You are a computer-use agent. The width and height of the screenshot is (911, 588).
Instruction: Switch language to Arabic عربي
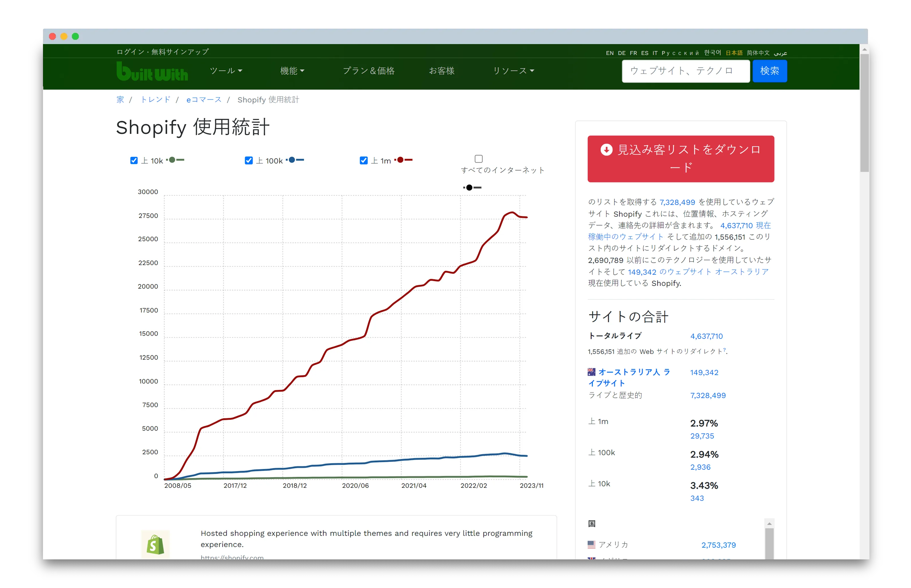(x=780, y=53)
